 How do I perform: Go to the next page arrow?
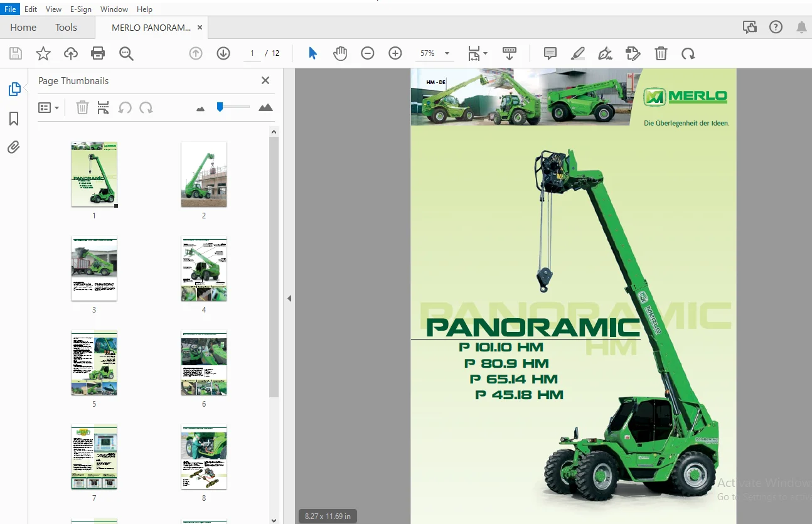(x=223, y=54)
